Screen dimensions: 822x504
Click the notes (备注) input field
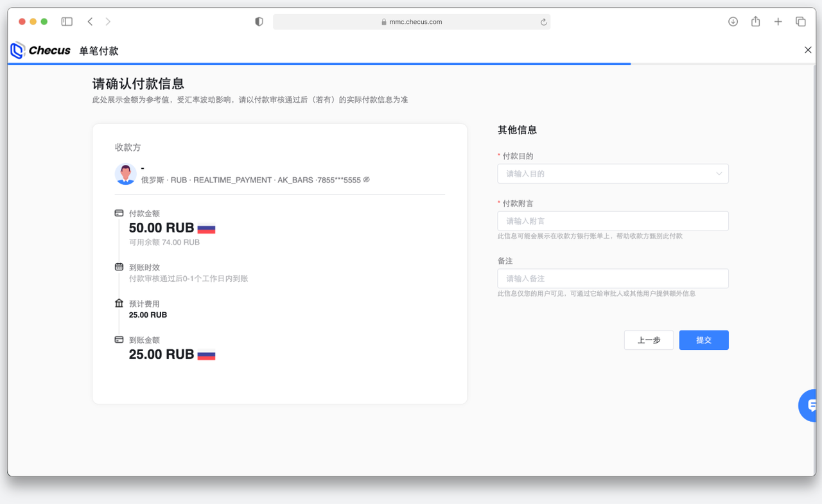point(613,279)
